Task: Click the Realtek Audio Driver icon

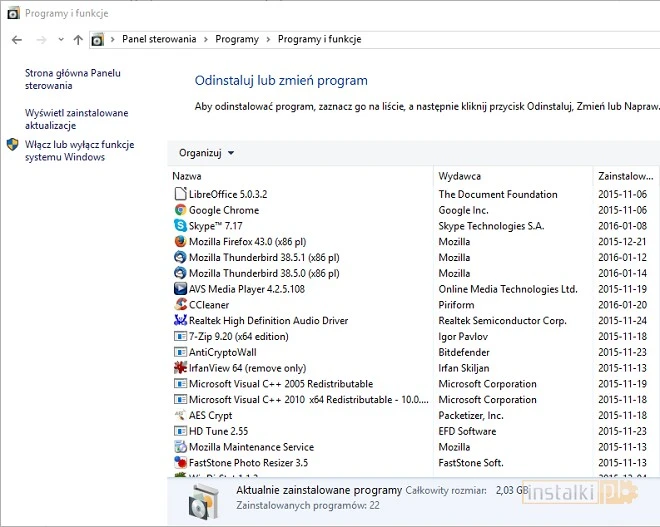Action: click(180, 321)
